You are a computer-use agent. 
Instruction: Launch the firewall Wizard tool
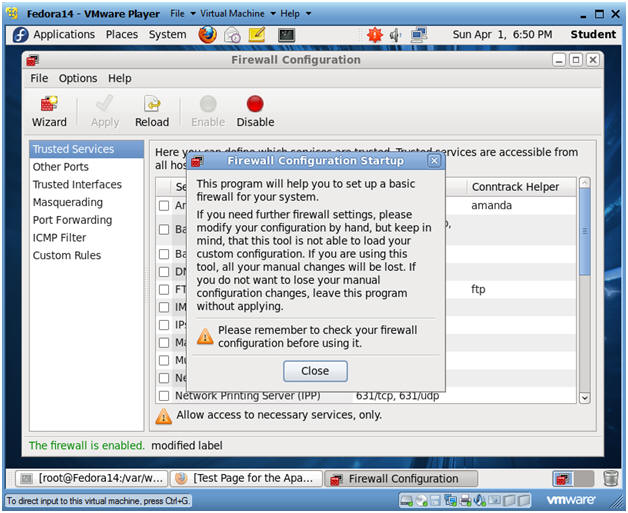click(49, 112)
